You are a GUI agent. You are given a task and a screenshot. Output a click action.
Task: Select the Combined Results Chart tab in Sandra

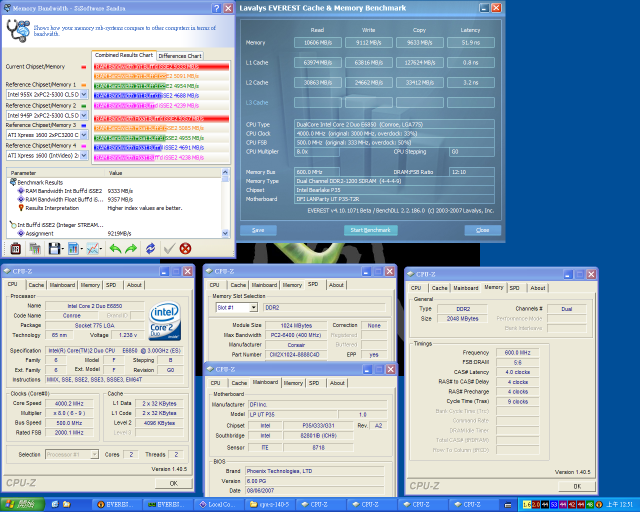tap(124, 55)
